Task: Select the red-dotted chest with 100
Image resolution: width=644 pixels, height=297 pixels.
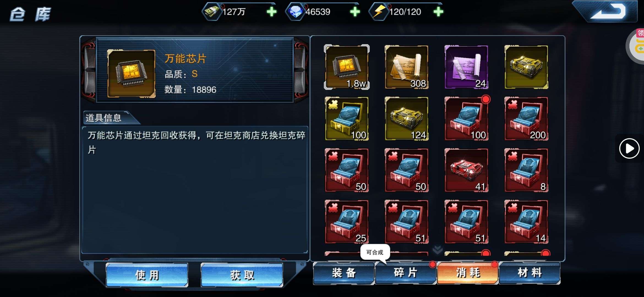Action: click(x=466, y=119)
